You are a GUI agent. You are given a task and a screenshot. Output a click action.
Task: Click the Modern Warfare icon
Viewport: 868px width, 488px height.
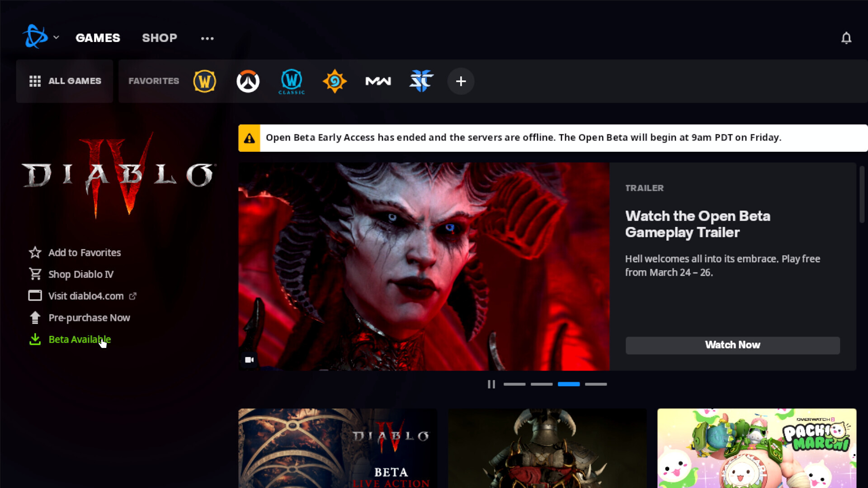[378, 80]
